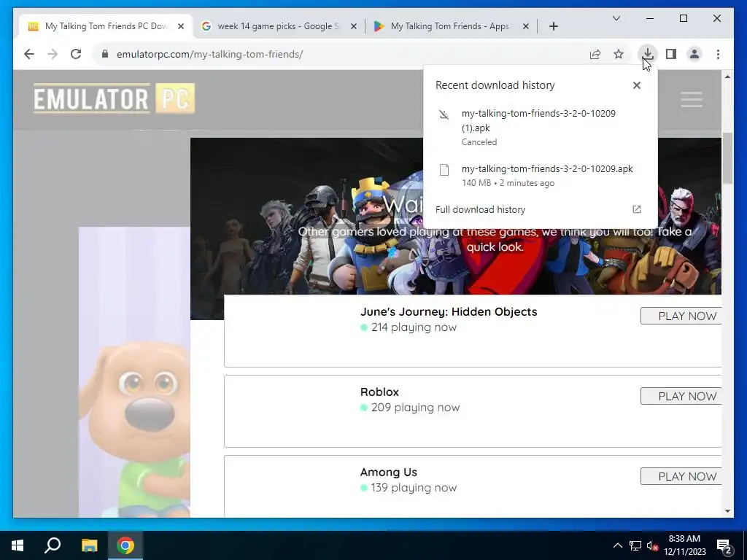
Task: Open Chrome's three-dot menu
Action: 718,54
